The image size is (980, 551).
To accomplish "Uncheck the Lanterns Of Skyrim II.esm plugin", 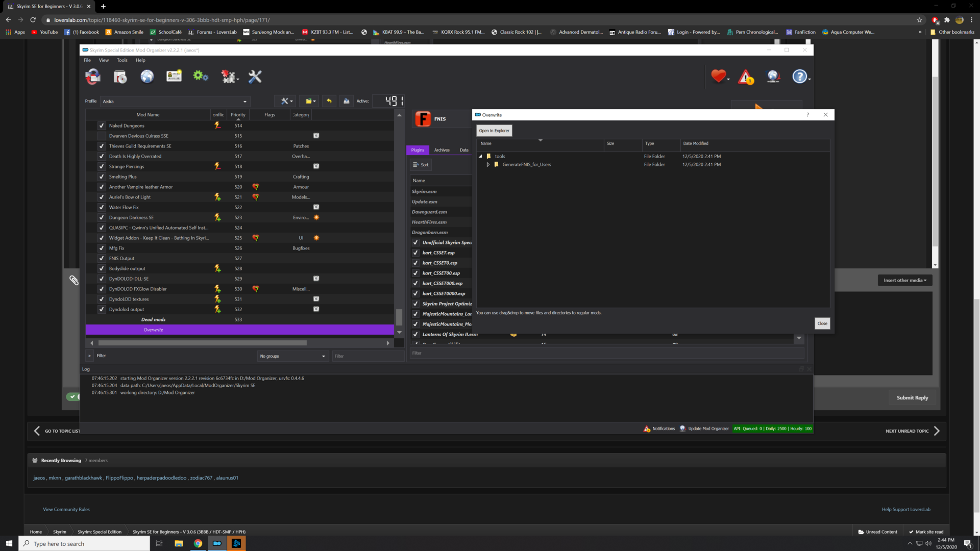I will coord(415,334).
